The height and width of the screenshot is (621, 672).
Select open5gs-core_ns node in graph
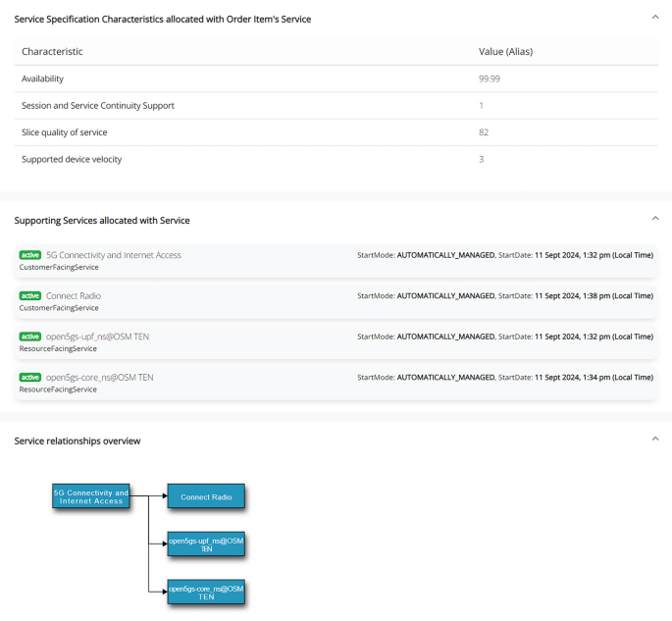pyautogui.click(x=206, y=592)
